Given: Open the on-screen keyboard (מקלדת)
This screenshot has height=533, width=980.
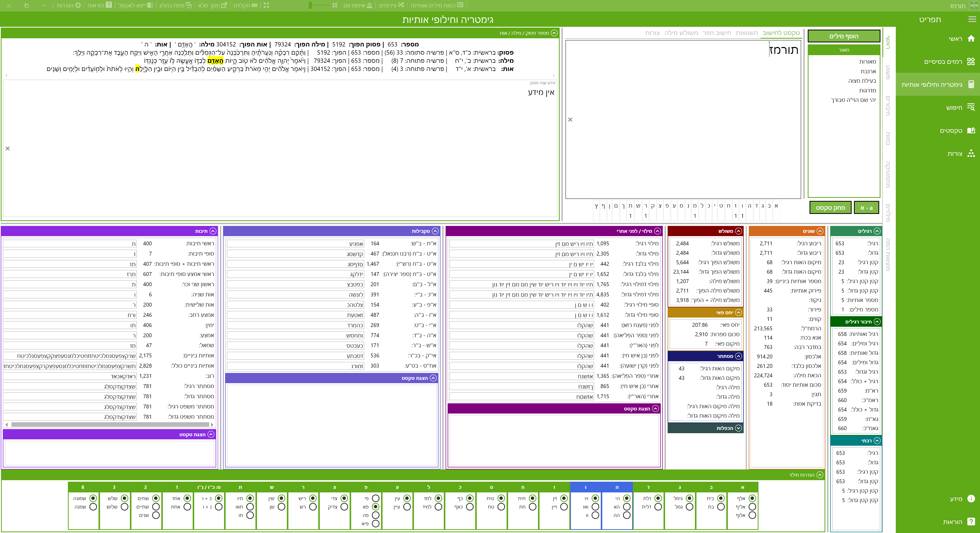Looking at the screenshot, I should pos(254,5).
